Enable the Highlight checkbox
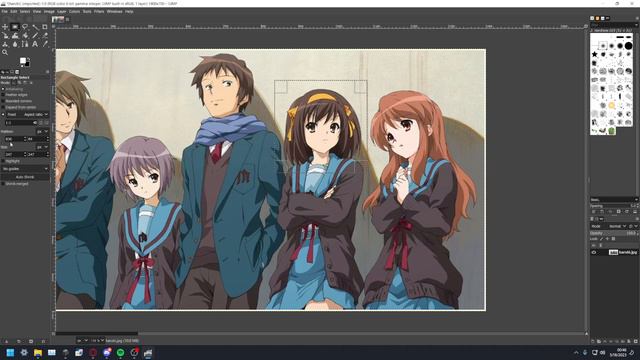 click(x=3, y=161)
